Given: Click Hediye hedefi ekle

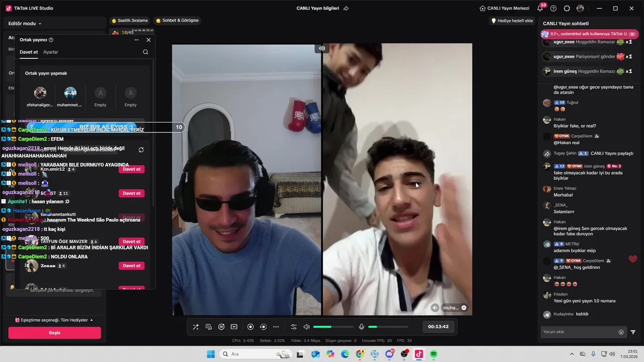Looking at the screenshot, I should pyautogui.click(x=512, y=21).
